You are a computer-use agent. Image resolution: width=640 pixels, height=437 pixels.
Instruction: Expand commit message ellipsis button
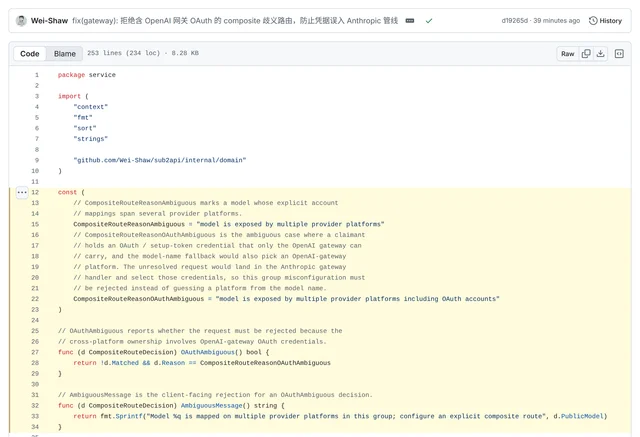coord(410,20)
